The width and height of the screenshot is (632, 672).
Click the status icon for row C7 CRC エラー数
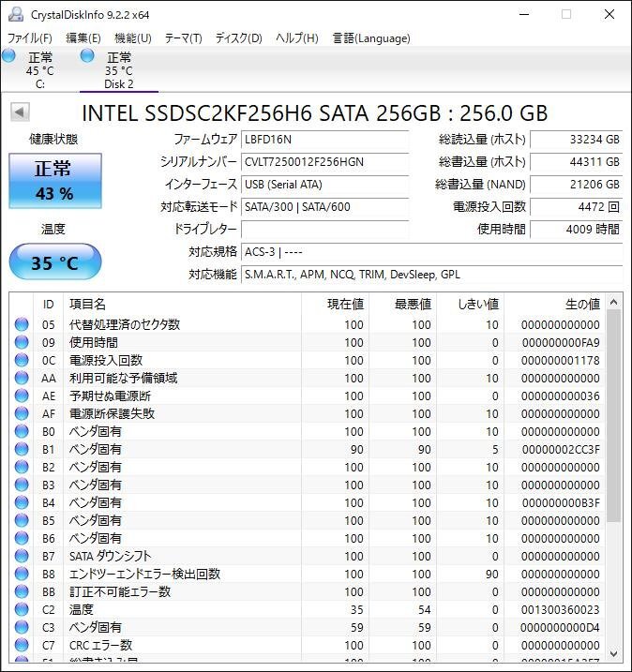pyautogui.click(x=22, y=645)
